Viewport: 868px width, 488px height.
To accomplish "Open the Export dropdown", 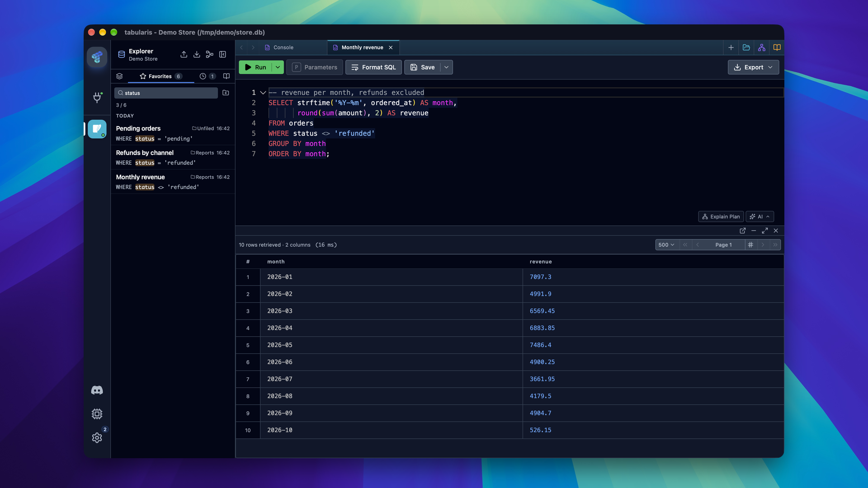I will click(753, 67).
